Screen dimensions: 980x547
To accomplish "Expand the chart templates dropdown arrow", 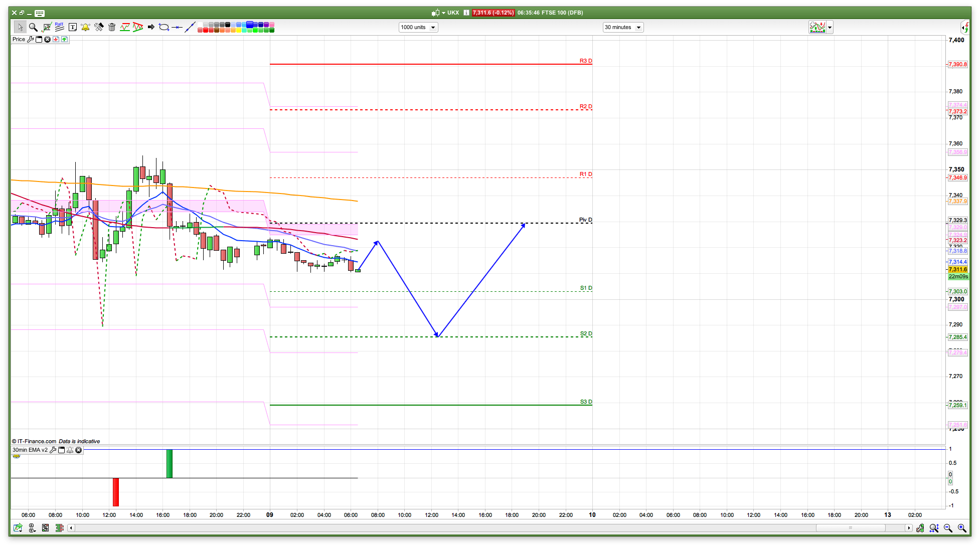I will click(830, 28).
